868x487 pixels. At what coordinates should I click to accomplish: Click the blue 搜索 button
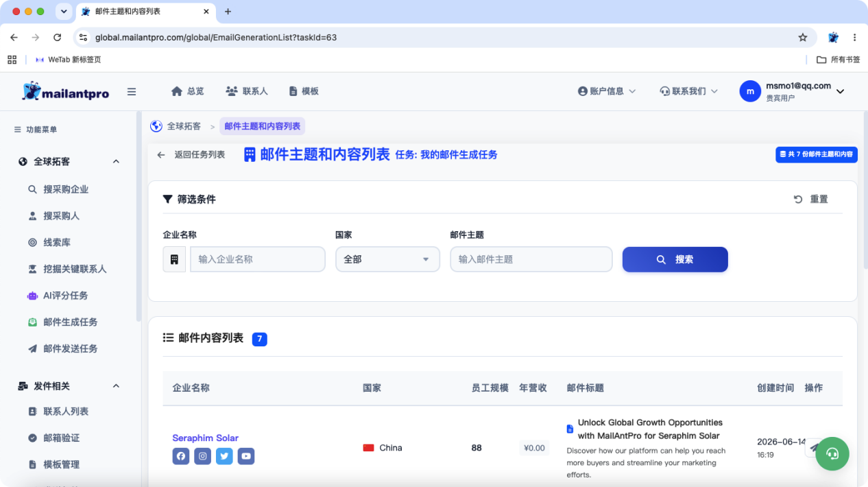click(x=675, y=259)
